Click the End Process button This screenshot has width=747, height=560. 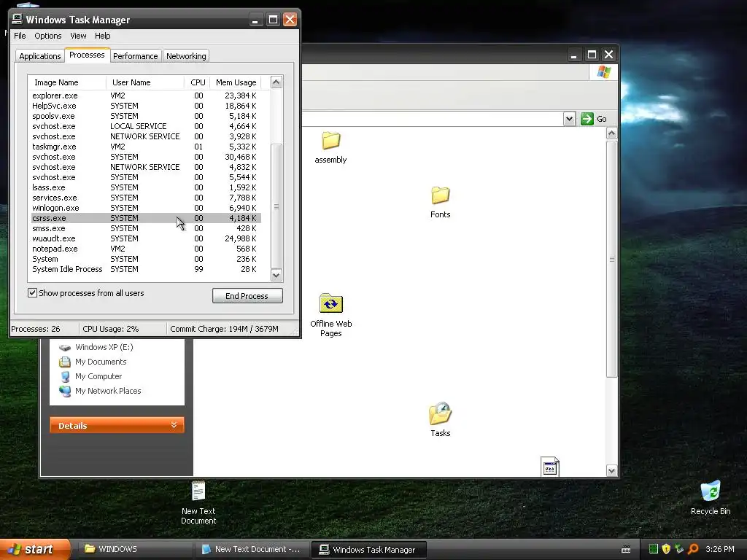click(x=247, y=296)
